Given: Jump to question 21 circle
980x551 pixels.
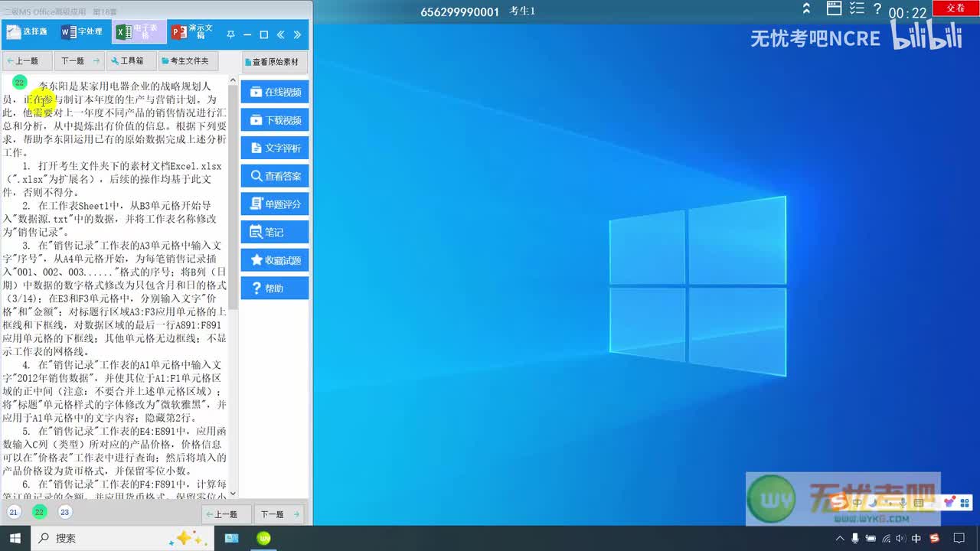Looking at the screenshot, I should point(14,512).
